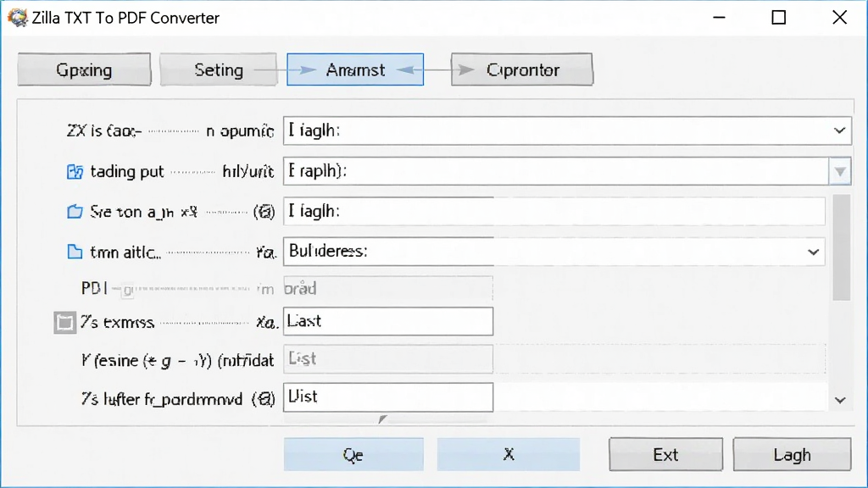The image size is (868, 488).
Task: Click the 'Lagh' button
Action: coord(793,455)
